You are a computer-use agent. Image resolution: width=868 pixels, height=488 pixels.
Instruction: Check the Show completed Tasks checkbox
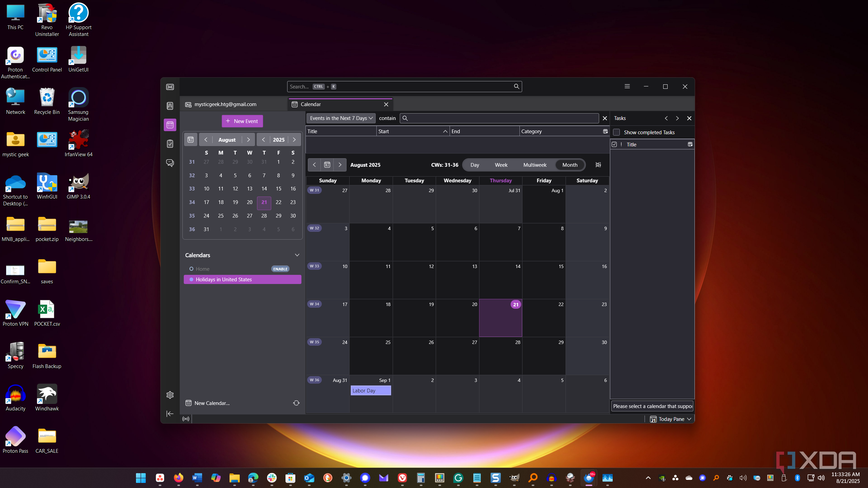coord(616,133)
